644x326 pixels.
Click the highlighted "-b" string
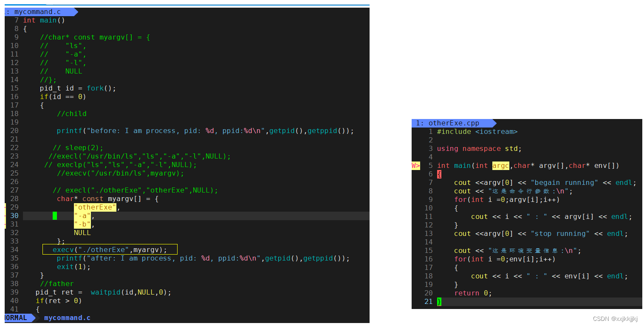pyautogui.click(x=82, y=224)
